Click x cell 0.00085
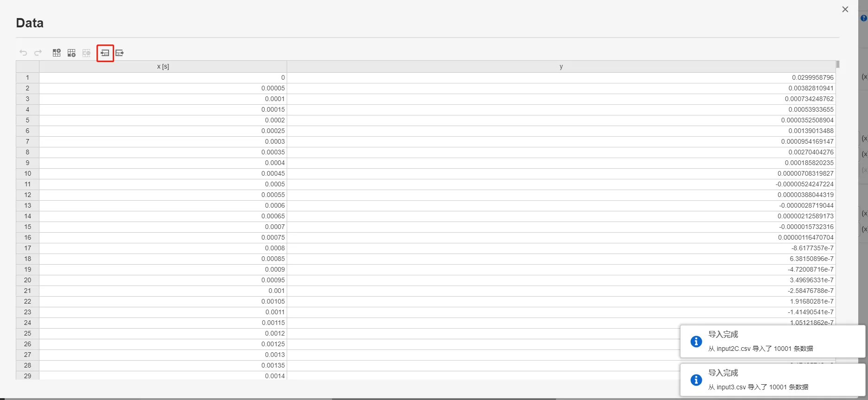Screen dimensions: 868x400 163,259
